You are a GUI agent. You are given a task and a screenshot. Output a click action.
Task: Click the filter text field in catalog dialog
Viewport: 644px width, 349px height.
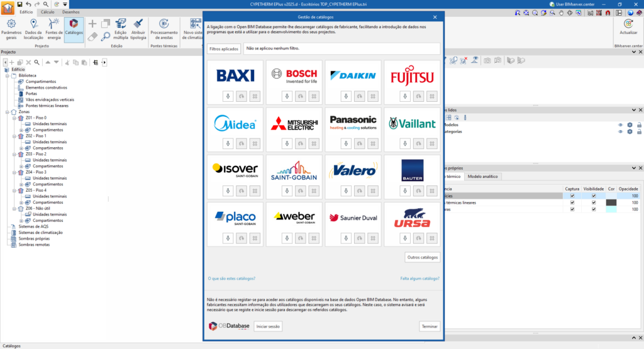(x=341, y=48)
